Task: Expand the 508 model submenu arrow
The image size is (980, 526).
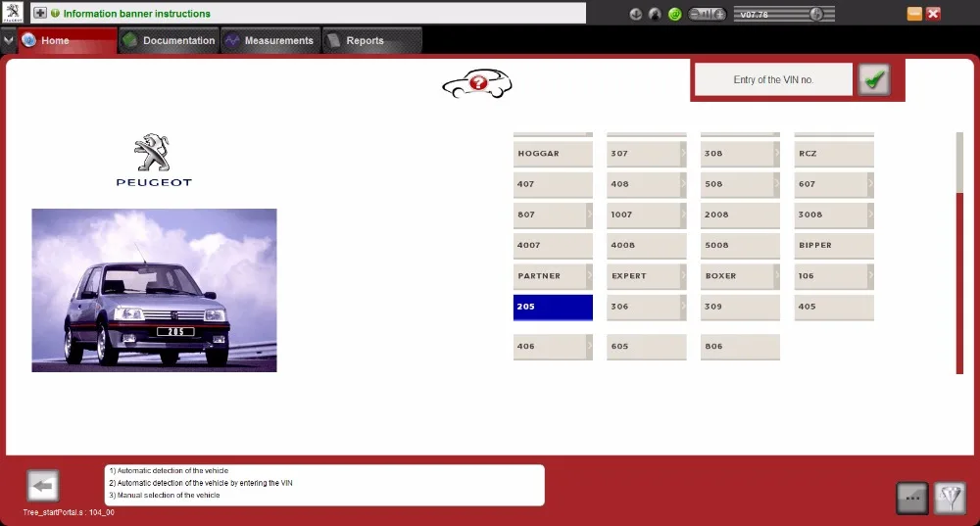Action: point(777,184)
